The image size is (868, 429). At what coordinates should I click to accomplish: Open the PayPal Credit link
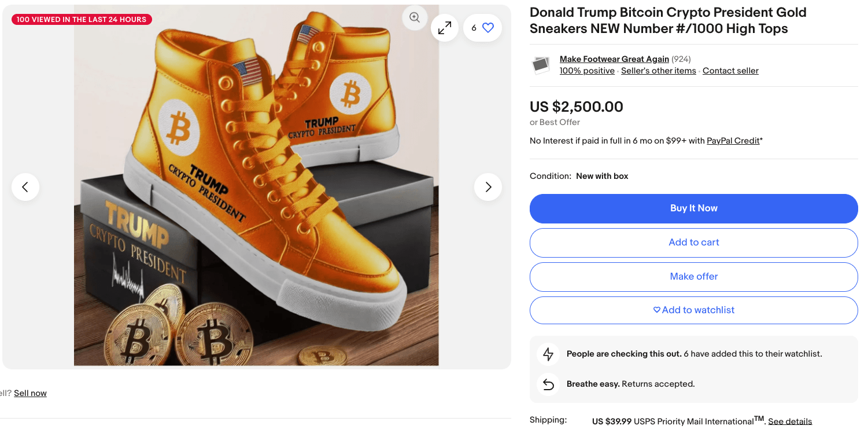point(733,141)
